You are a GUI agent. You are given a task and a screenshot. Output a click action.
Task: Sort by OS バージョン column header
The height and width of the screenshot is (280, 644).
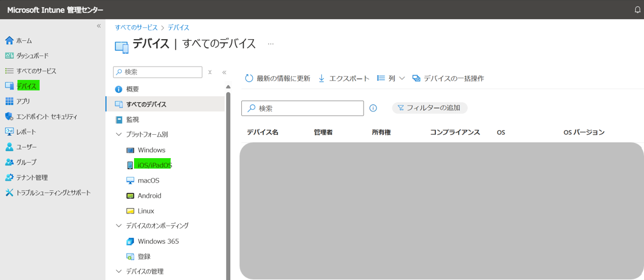click(584, 132)
